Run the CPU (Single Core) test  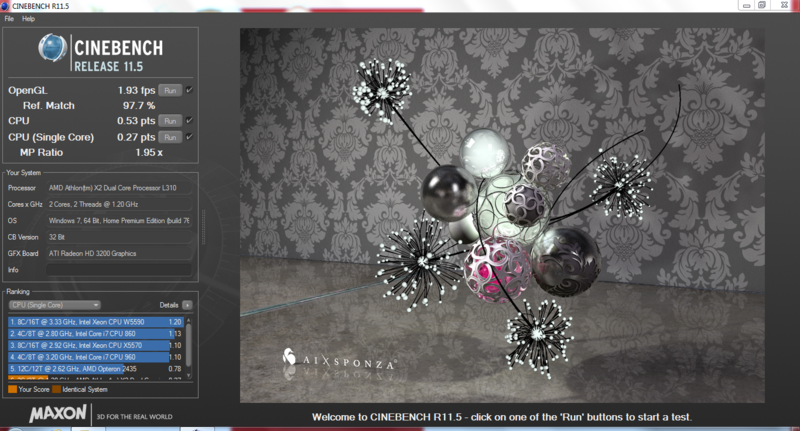[x=170, y=137]
